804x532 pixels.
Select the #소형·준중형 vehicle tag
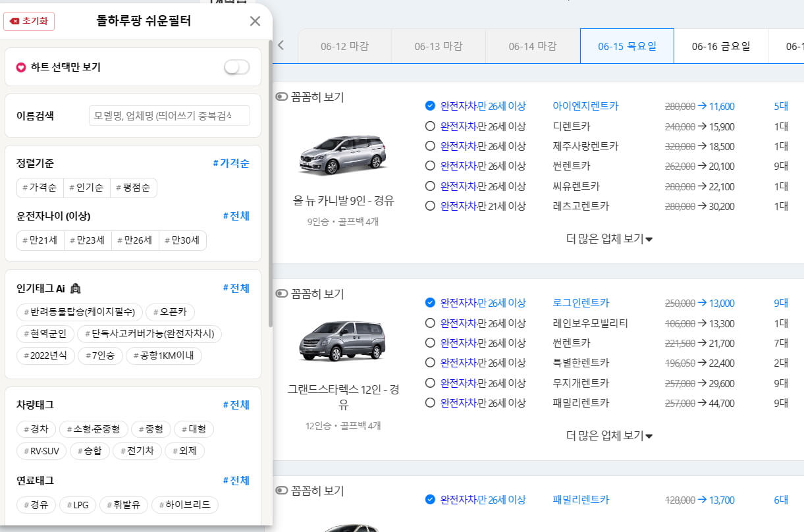[x=94, y=429]
